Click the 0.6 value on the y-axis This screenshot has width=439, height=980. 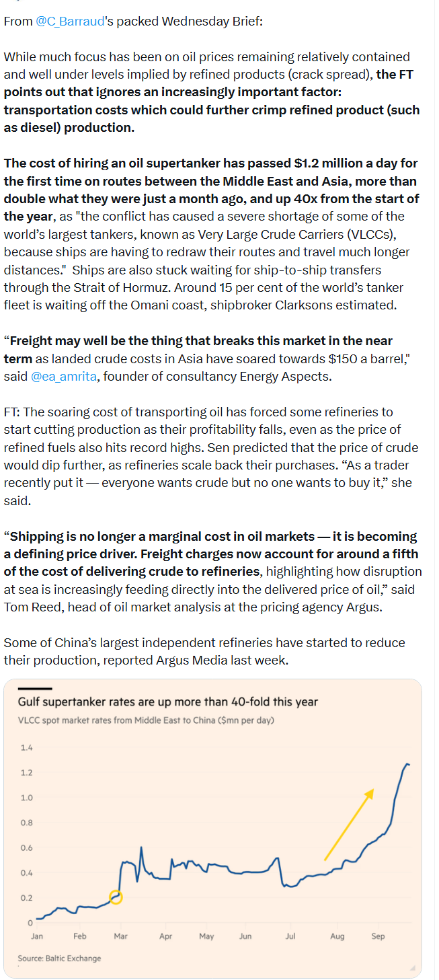[x=26, y=847]
